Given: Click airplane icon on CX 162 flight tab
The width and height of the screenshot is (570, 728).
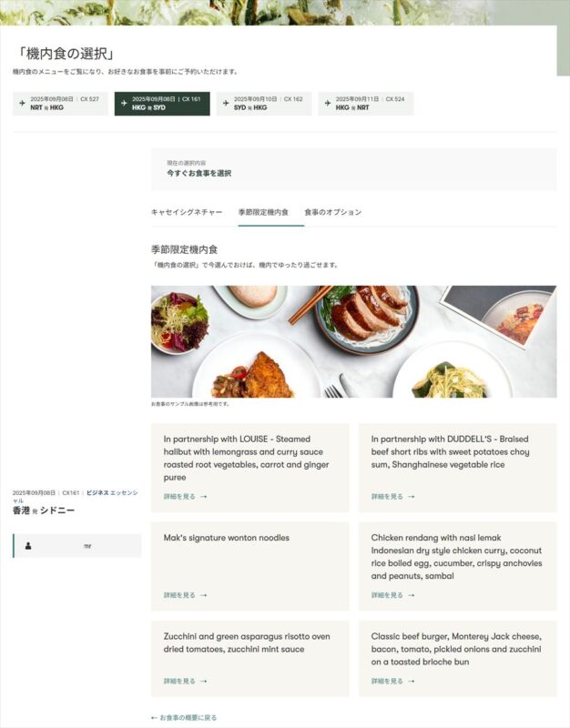Looking at the screenshot, I should tap(226, 103).
